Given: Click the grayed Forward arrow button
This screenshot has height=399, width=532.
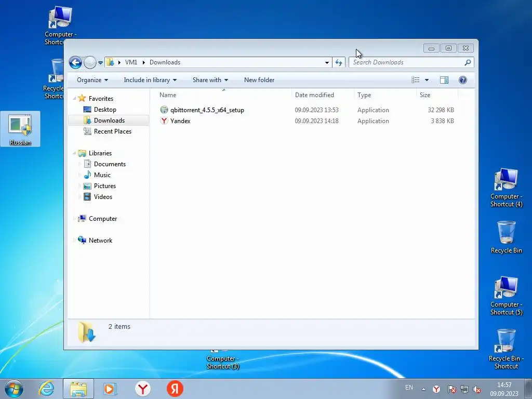Looking at the screenshot, I should 90,62.
